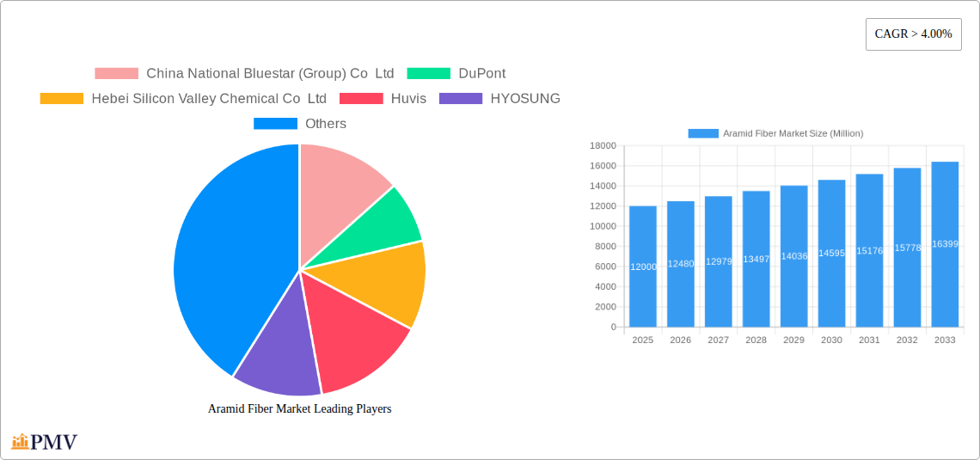Click the 'Huvis' legend label

pos(408,99)
